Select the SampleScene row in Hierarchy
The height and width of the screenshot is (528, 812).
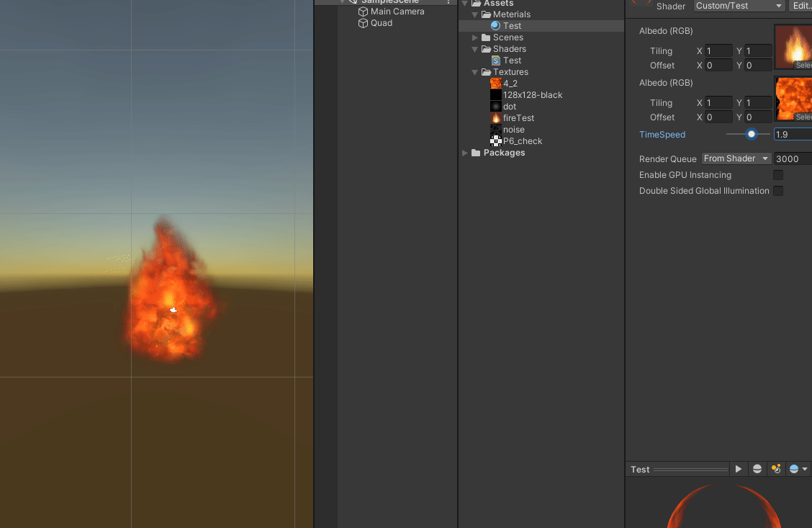pyautogui.click(x=386, y=3)
